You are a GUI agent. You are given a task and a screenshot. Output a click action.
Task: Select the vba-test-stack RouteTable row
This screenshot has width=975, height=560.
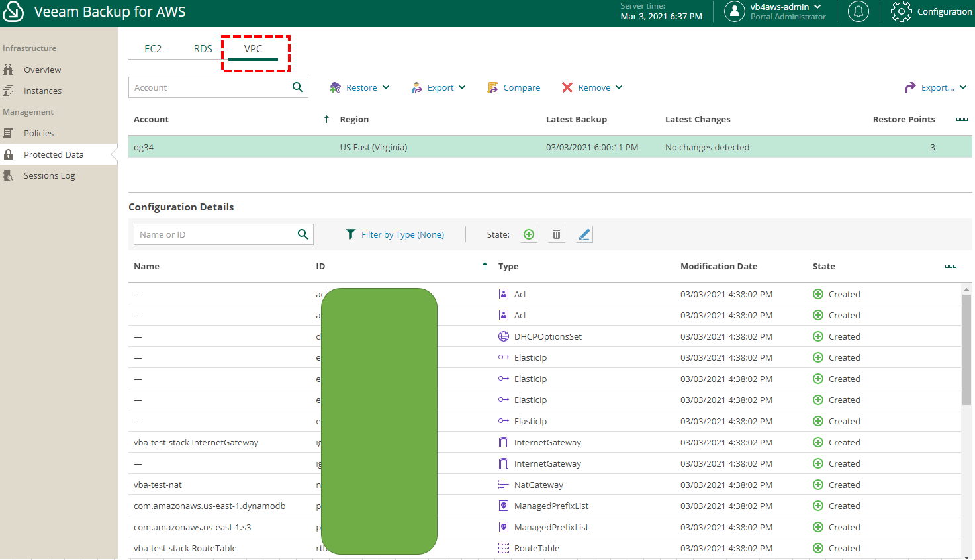545,548
